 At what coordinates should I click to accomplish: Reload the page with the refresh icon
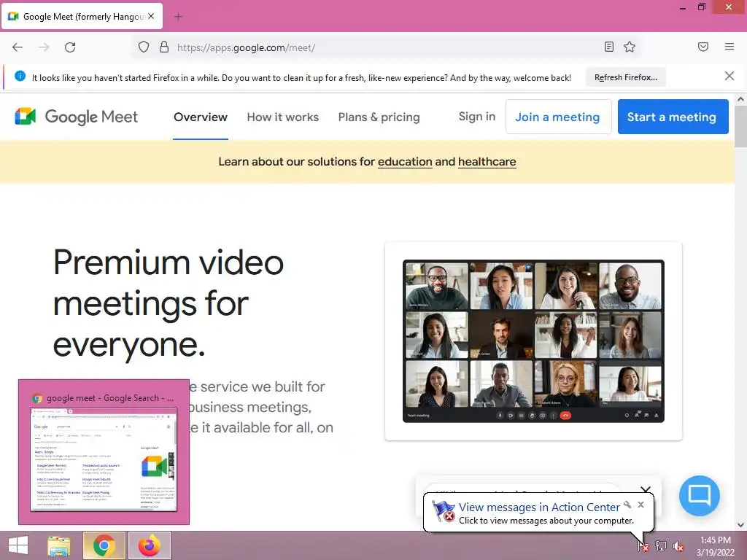[70, 47]
